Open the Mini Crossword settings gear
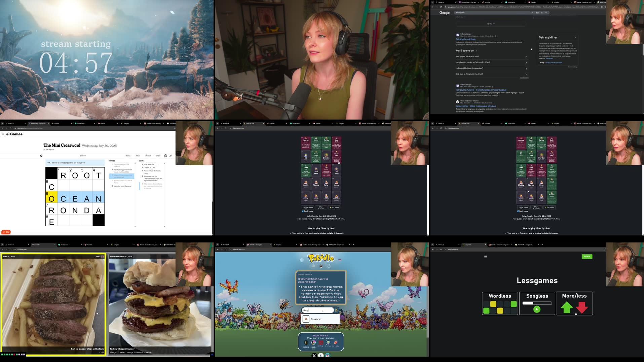The image size is (644, 362). coord(41,156)
